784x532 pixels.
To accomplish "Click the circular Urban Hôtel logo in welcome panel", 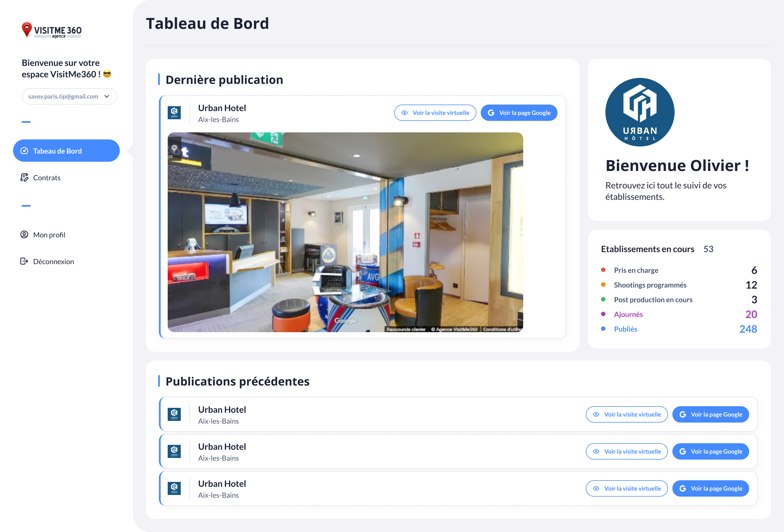I will coord(640,112).
